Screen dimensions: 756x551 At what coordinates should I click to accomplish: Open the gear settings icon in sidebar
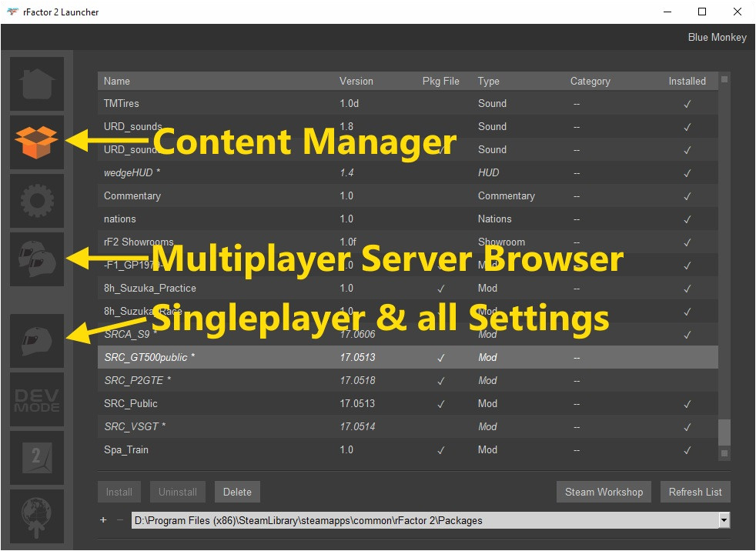click(x=37, y=201)
